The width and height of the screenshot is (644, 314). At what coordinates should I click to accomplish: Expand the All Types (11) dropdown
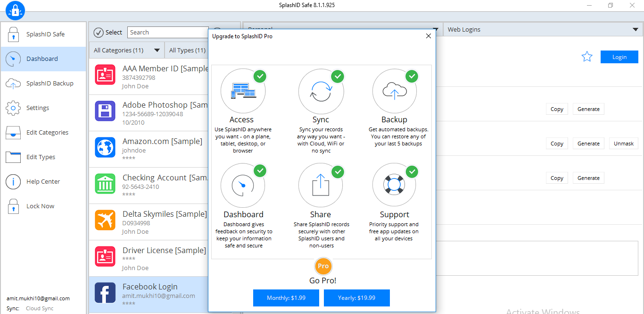click(x=187, y=50)
